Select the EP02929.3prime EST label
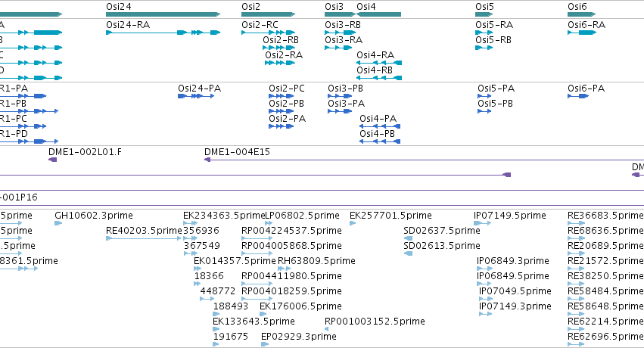 299,337
